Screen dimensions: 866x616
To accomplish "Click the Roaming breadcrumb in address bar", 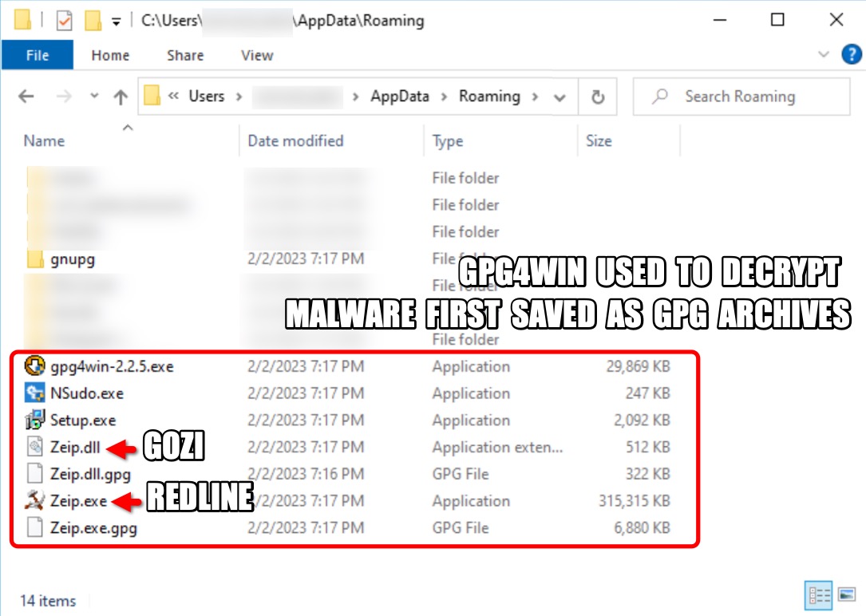I will (x=489, y=97).
